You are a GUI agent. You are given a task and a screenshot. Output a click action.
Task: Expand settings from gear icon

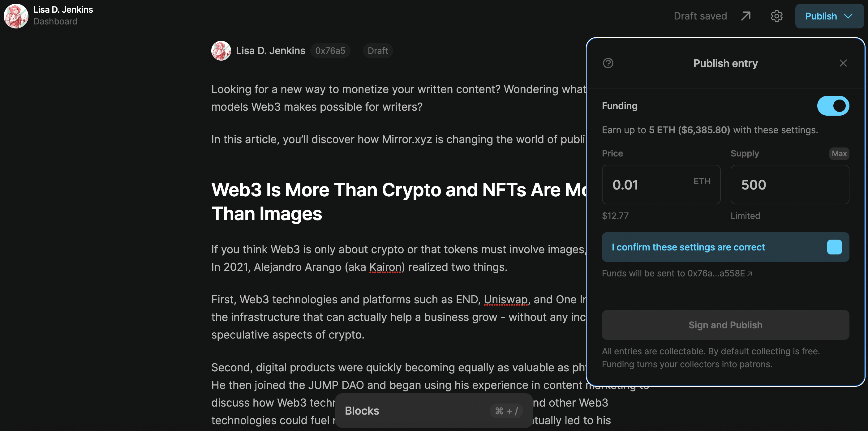click(x=777, y=15)
